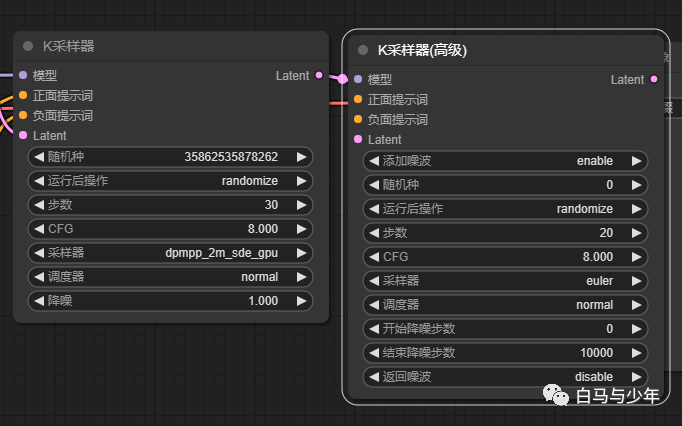Open 采样器 dropdown showing euler

(x=505, y=281)
